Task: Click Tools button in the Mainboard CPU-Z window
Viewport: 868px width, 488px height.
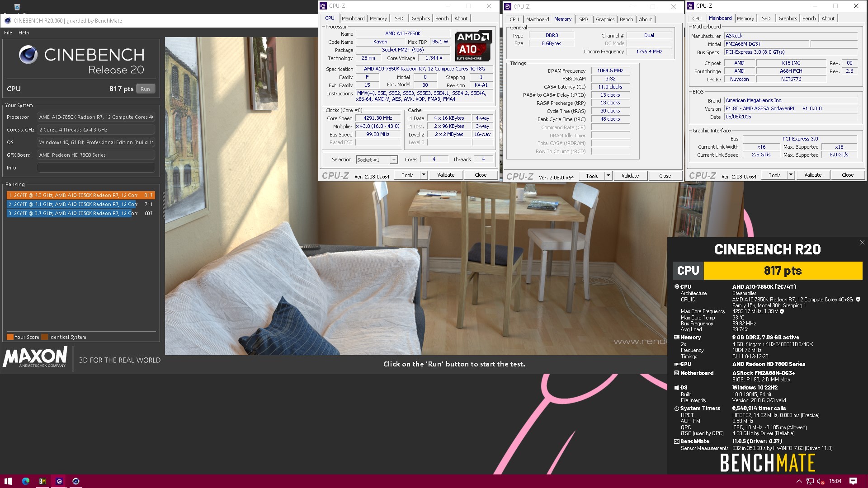Action: pyautogui.click(x=774, y=175)
